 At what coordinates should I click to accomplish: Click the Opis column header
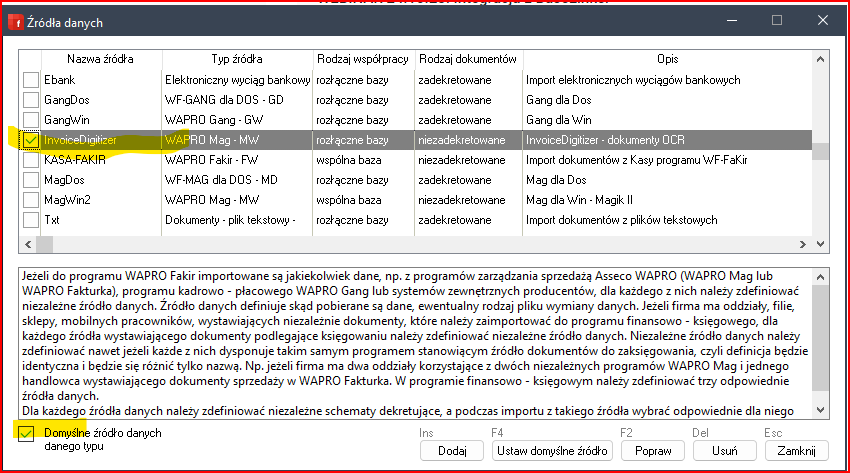(667, 59)
